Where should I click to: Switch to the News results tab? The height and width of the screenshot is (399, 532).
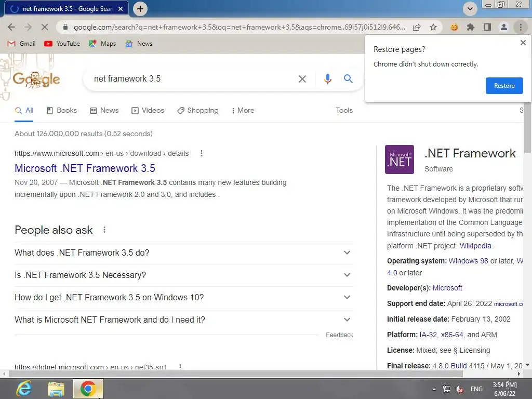104,111
